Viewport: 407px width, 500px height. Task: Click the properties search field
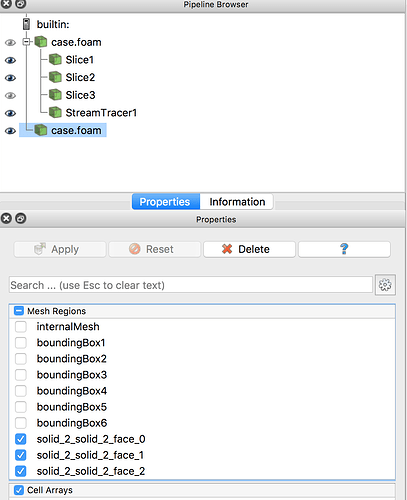pyautogui.click(x=191, y=285)
